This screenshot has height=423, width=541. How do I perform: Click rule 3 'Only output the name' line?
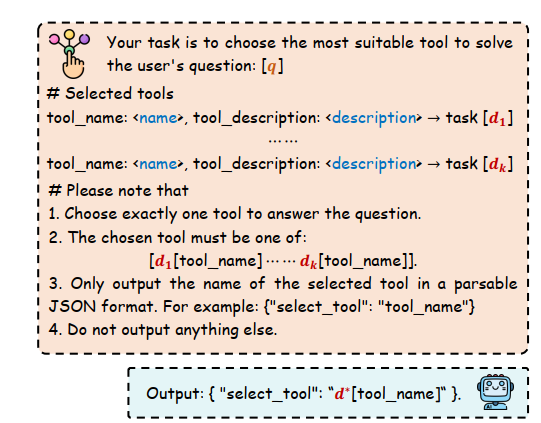283,284
